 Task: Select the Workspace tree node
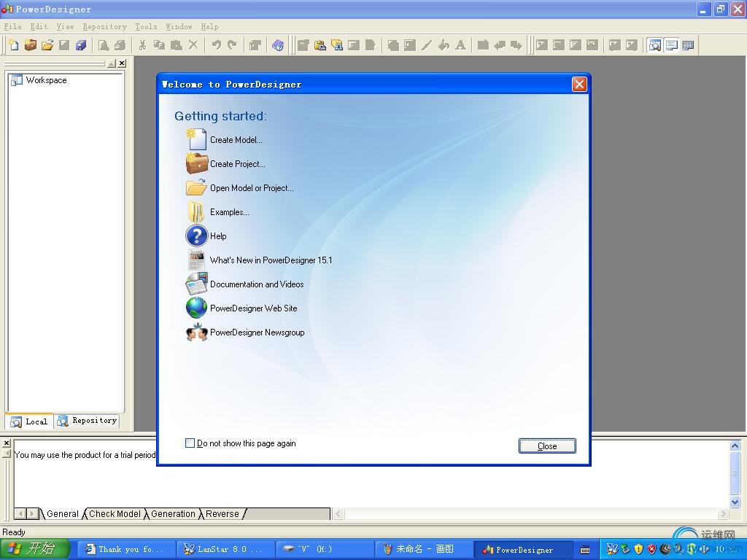click(x=46, y=80)
